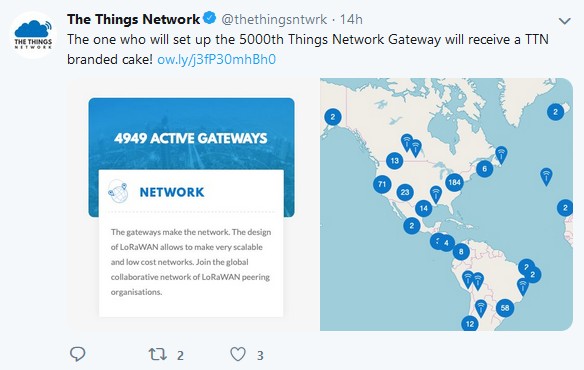Viewport: 584px width, 370px height.
Task: Select the 23 gateway cluster marker
Action: (405, 192)
